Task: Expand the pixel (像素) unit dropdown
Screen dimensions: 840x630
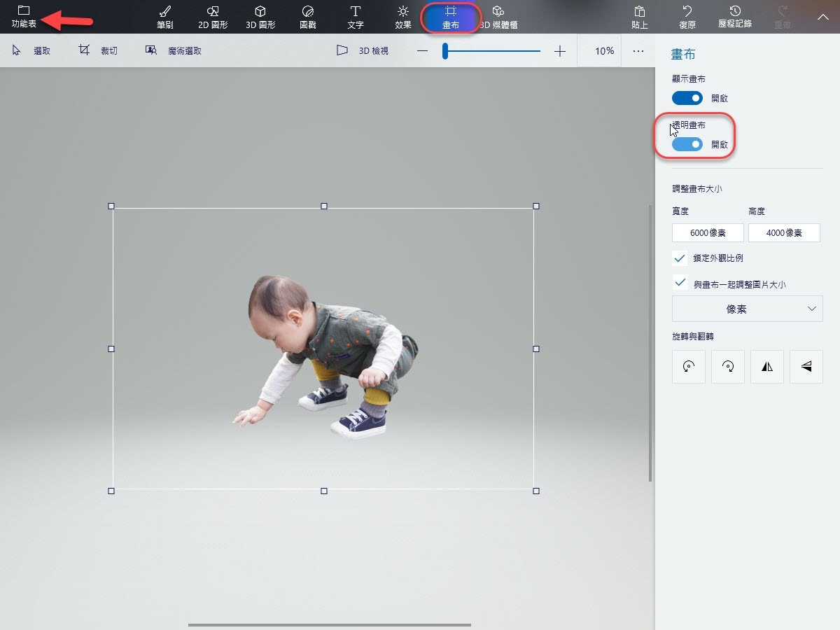Action: point(747,309)
